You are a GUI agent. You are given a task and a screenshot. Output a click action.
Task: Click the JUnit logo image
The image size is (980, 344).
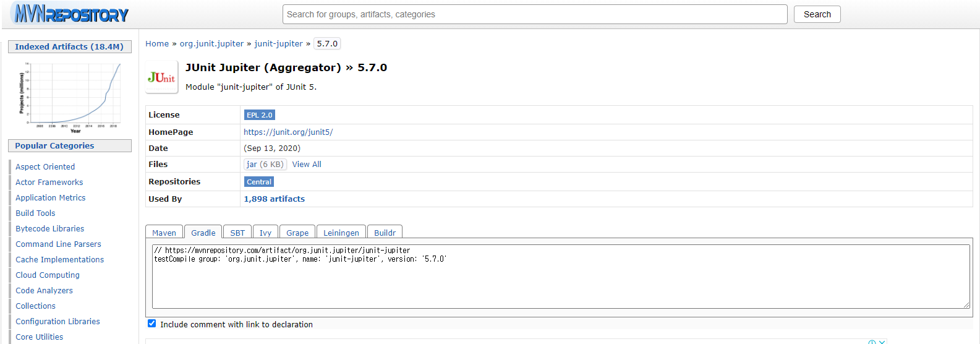click(x=161, y=77)
